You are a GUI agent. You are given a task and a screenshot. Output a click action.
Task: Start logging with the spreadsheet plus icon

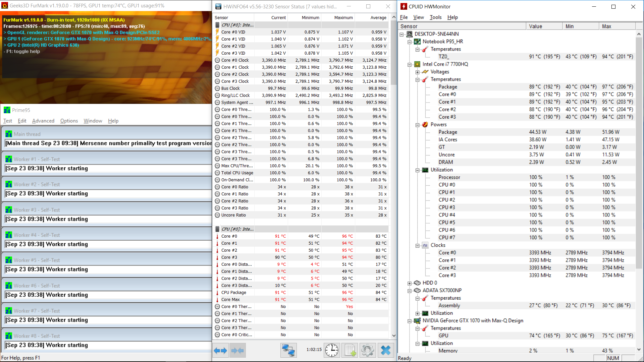click(x=350, y=351)
